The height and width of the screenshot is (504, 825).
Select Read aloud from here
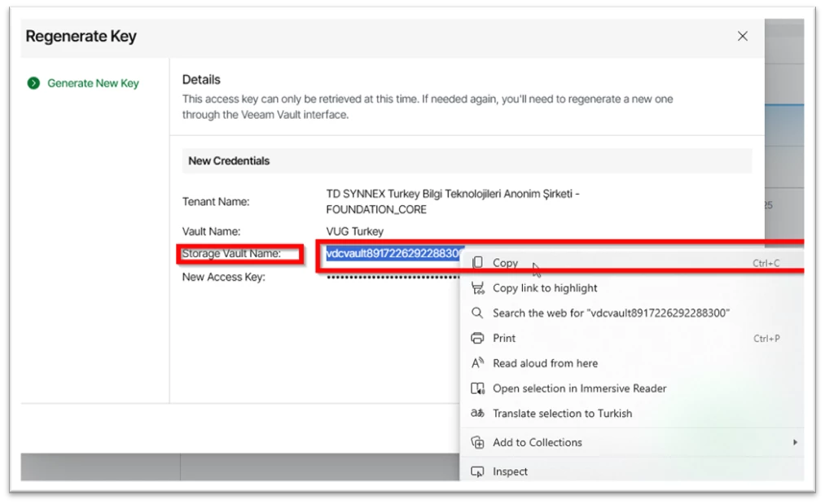pyautogui.click(x=631, y=363)
